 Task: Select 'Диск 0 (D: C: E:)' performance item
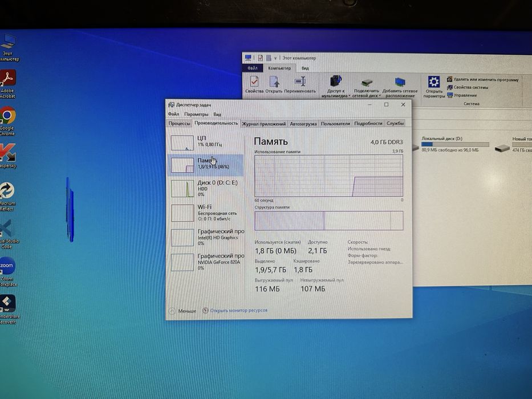[206, 189]
